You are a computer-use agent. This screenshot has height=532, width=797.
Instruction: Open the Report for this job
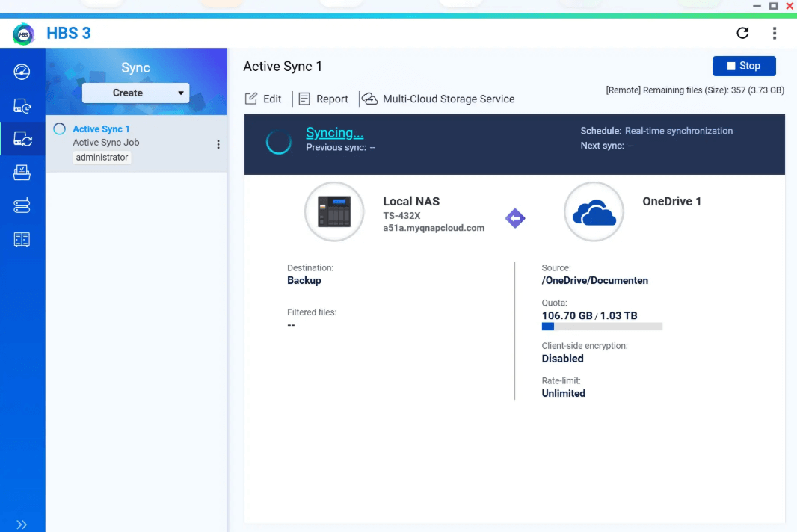coord(324,99)
